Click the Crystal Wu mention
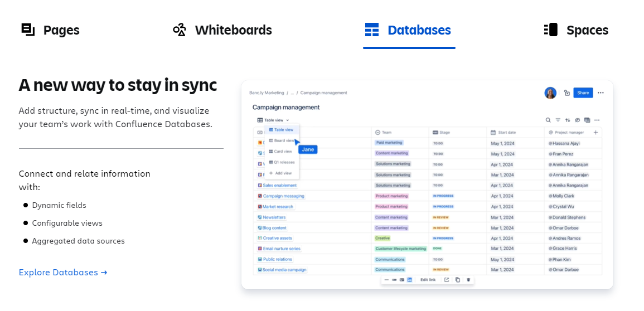This screenshot has width=644, height=311. pyautogui.click(x=560, y=207)
